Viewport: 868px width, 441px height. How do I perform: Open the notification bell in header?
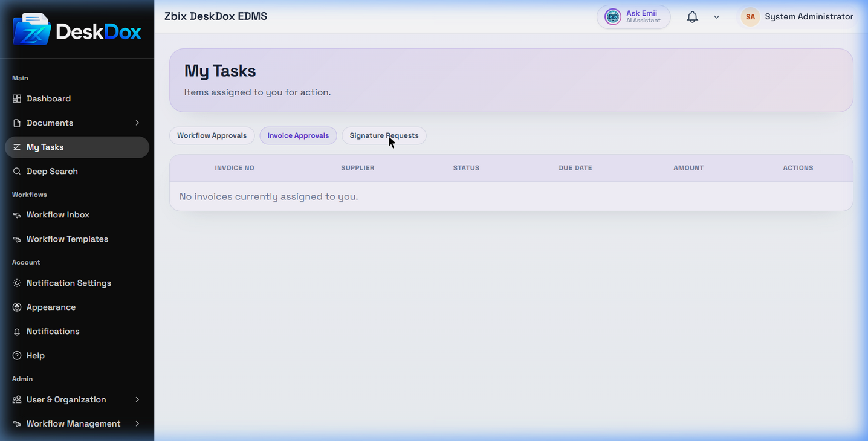pos(693,17)
